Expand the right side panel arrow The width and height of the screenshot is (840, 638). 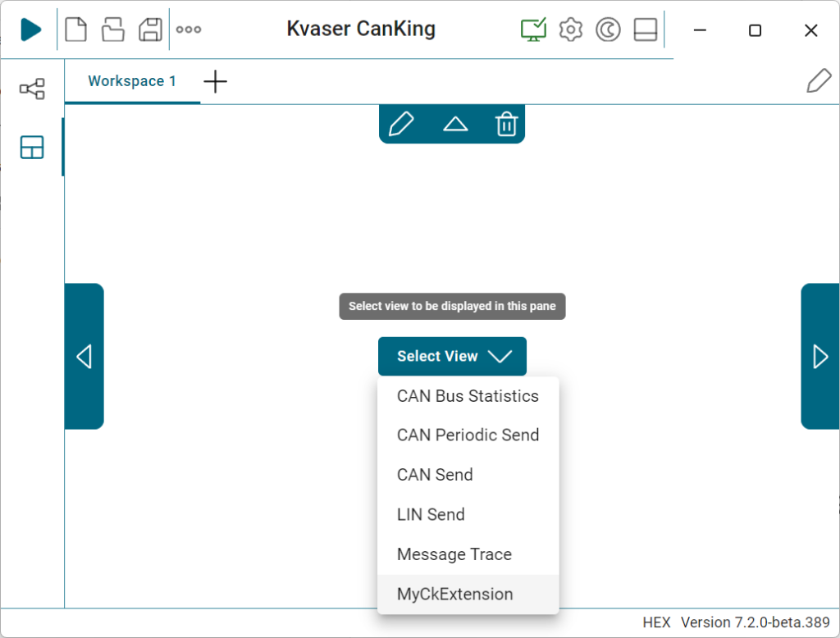819,356
